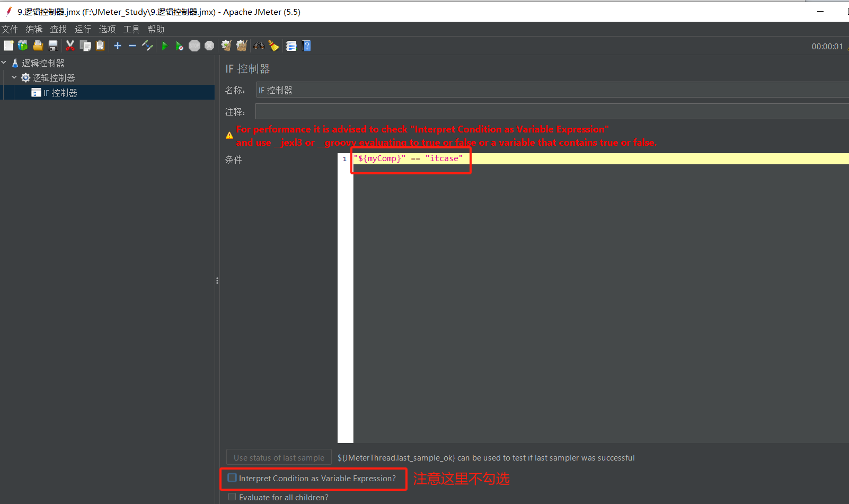Open the function helper dialog
The height and width of the screenshot is (504, 849).
point(291,46)
